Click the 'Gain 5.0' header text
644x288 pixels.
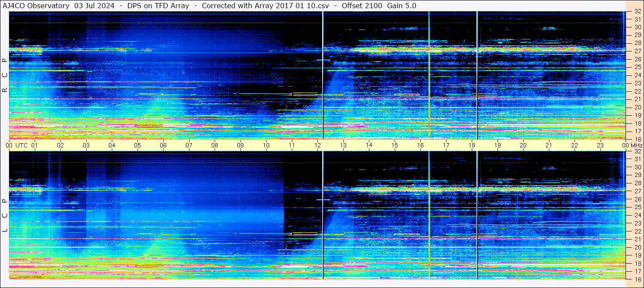tap(401, 6)
